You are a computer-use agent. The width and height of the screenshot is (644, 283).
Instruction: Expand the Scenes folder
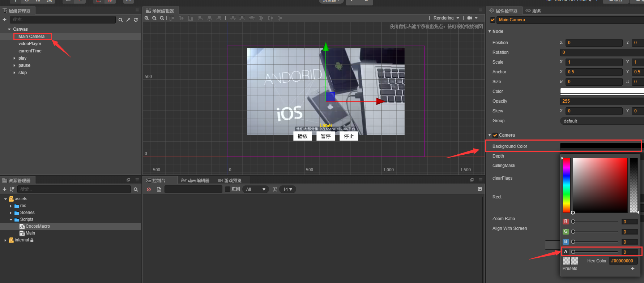[11, 213]
